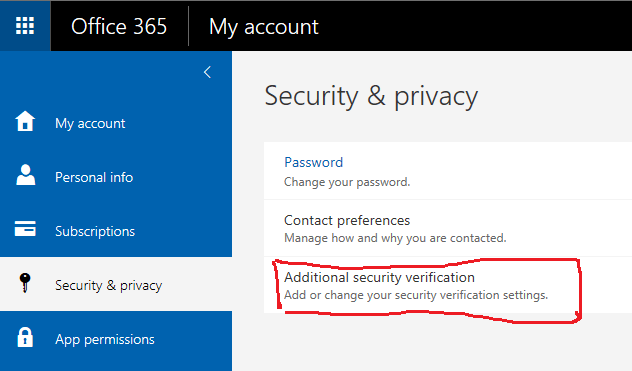Select Security & privacy in the sidebar
The height and width of the screenshot is (371, 632).
[x=108, y=286]
